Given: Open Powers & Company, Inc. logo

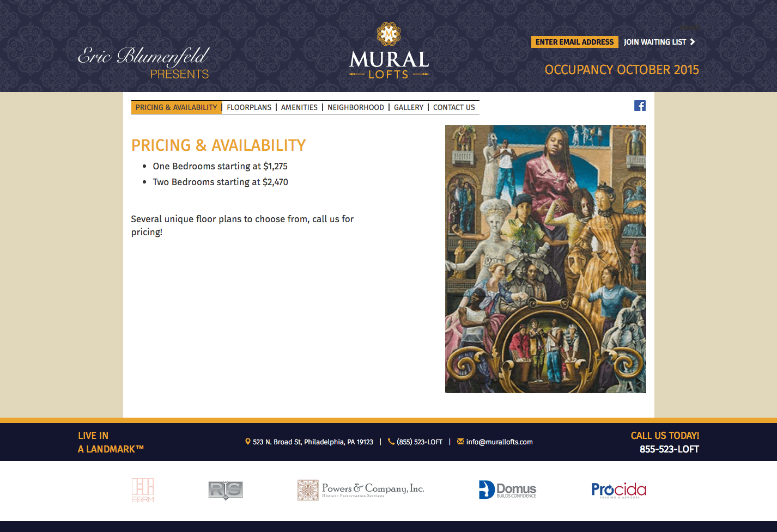Looking at the screenshot, I should pos(361,490).
